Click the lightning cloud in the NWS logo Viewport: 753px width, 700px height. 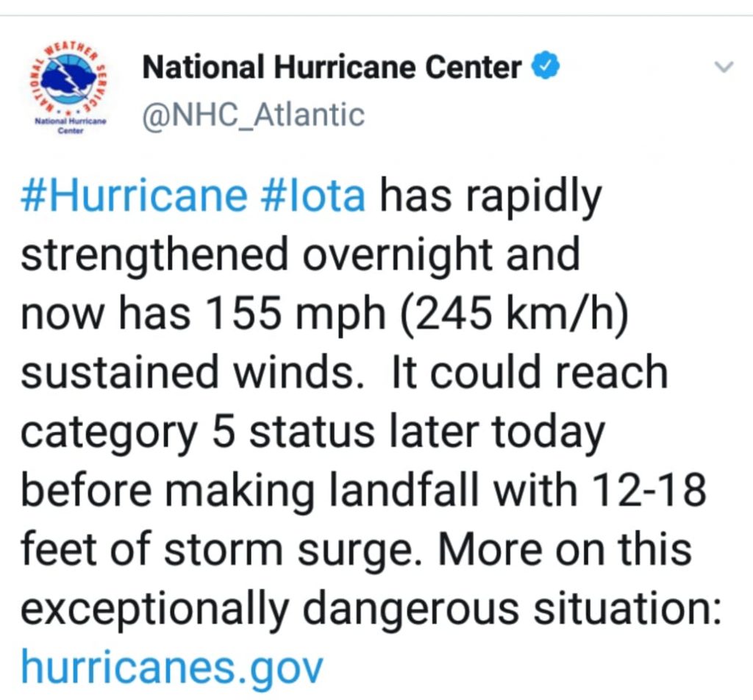tap(68, 78)
